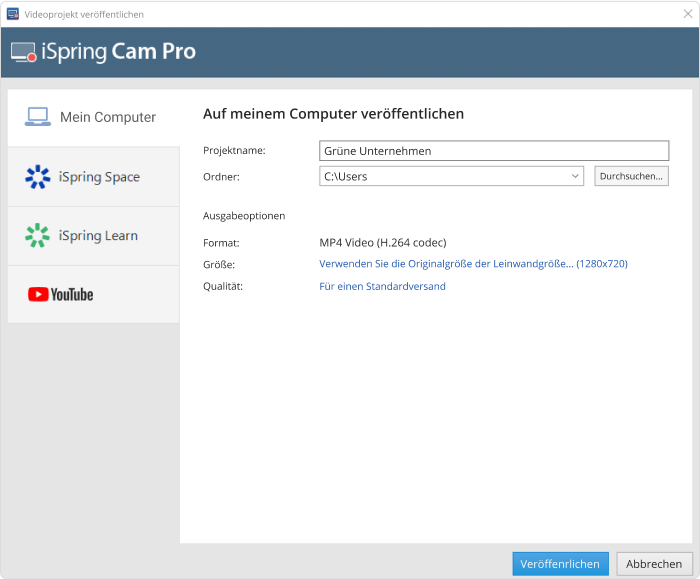
Task: Click the title bar app icon
Action: (x=13, y=14)
